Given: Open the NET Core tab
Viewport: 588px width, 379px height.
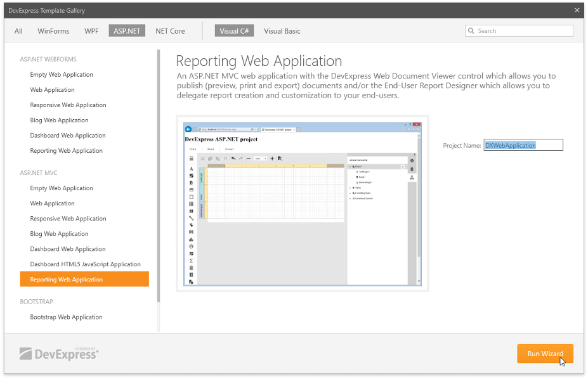Looking at the screenshot, I should coord(170,31).
